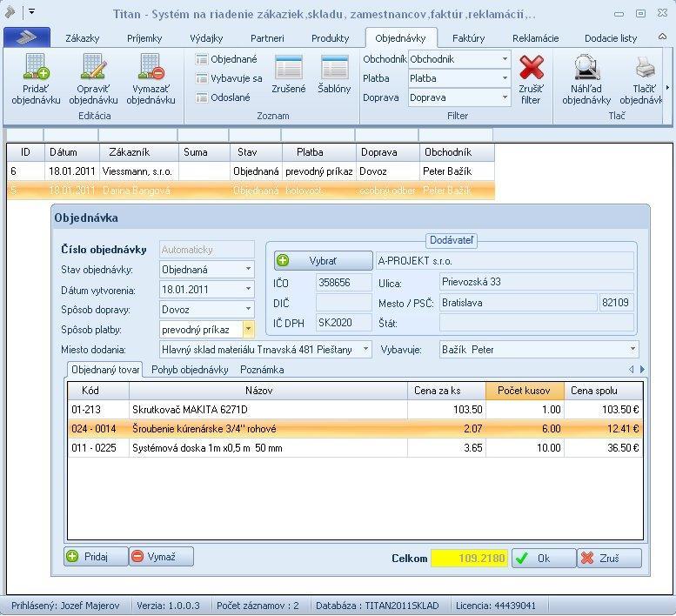Open the Zrušené orders list

pos(289,74)
